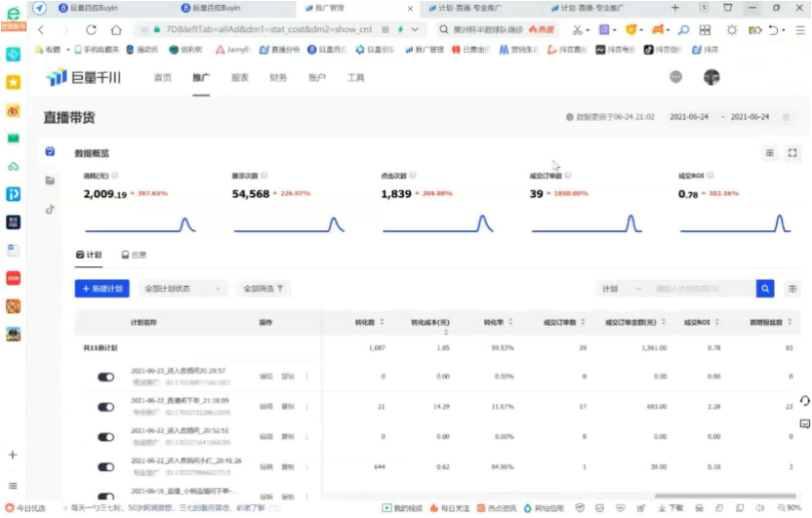
Task: Show info tooltip for 展示次数
Action: [264, 176]
